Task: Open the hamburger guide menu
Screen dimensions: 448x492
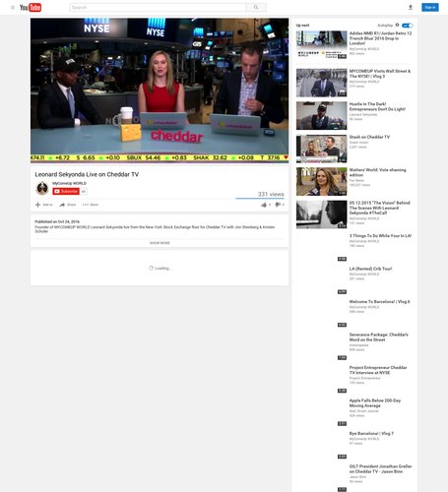Action: [x=13, y=8]
